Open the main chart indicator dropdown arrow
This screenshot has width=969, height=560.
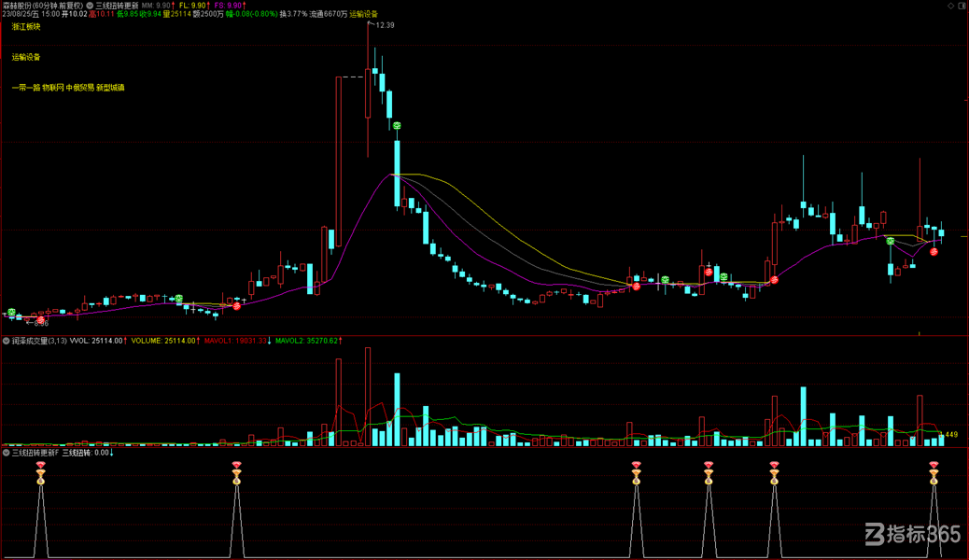point(90,5)
